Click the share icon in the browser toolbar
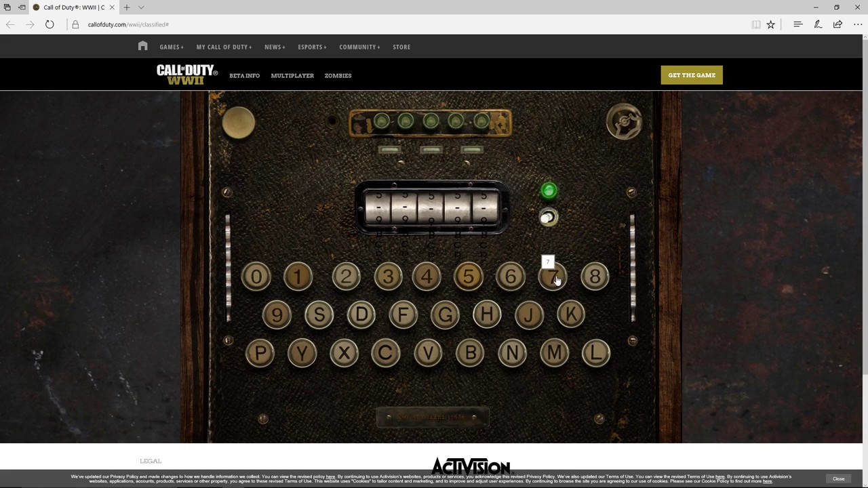The width and height of the screenshot is (868, 488). tap(837, 24)
